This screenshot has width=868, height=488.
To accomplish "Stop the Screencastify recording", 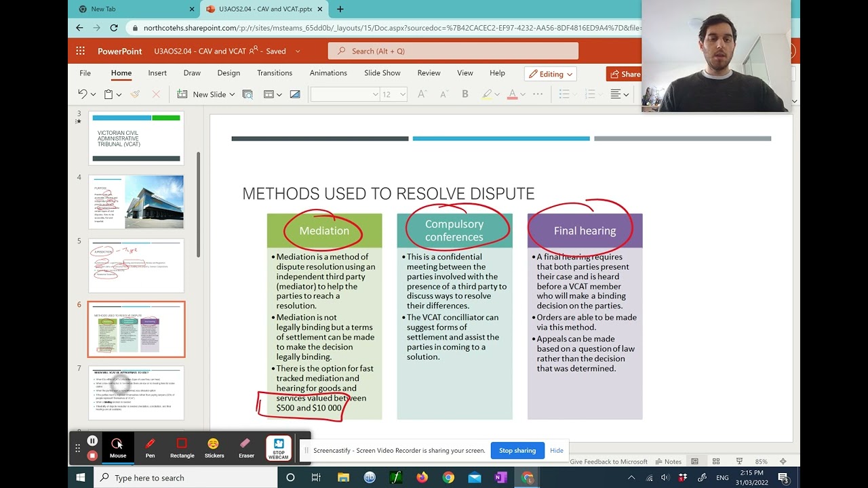I will [92, 455].
